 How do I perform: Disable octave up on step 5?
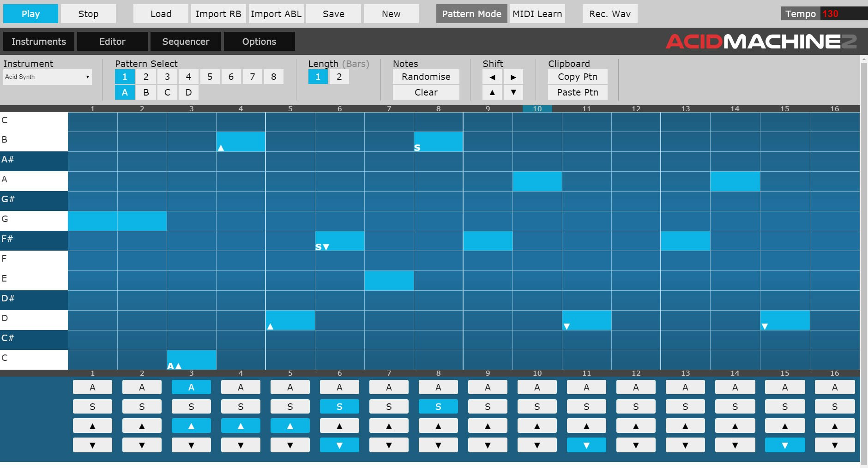point(290,426)
